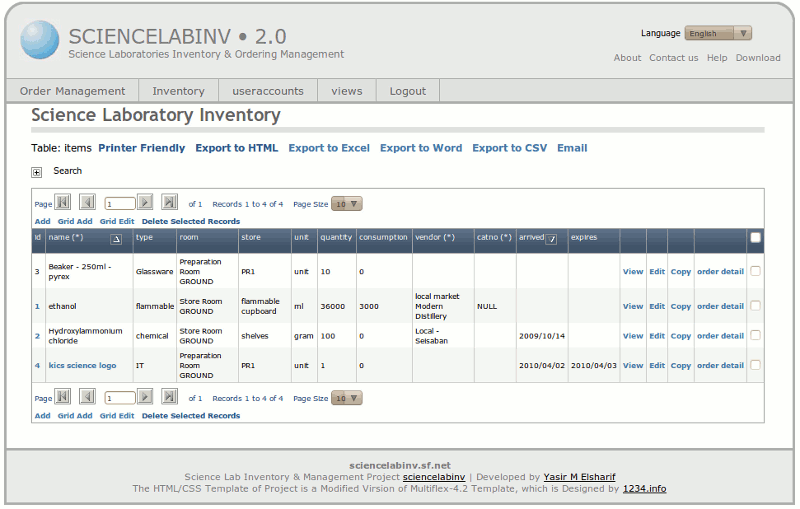Screen dimensions: 800x509
Task: Click the top page number input field
Action: 119,203
